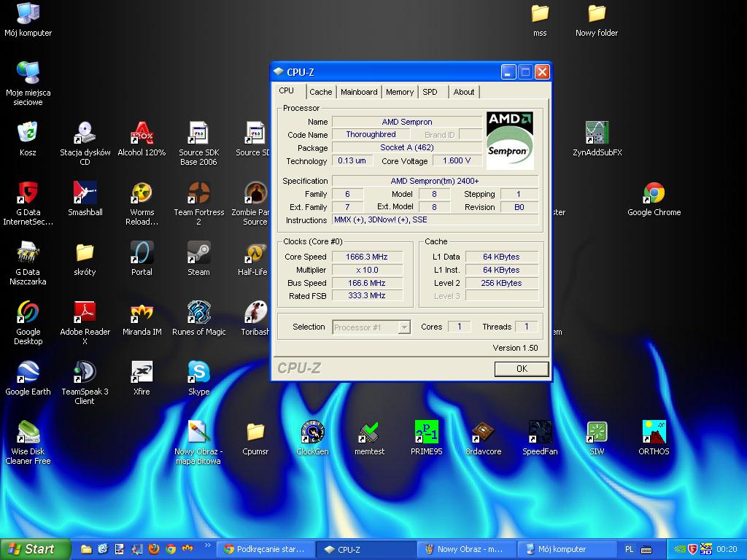Click the OK button in CPU-Z
This screenshot has height=560, width=747.
click(x=521, y=369)
